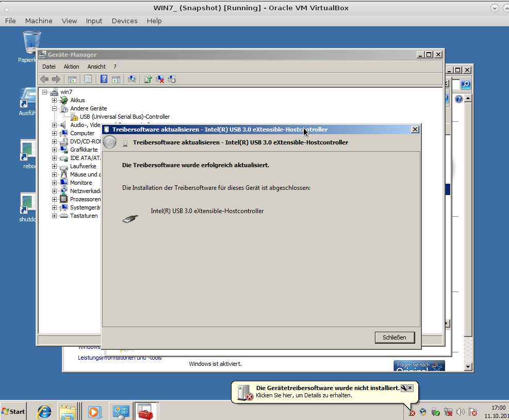Click the back arrow in Geräte-Manager toolbar
This screenshot has height=420, width=509.
click(x=44, y=79)
